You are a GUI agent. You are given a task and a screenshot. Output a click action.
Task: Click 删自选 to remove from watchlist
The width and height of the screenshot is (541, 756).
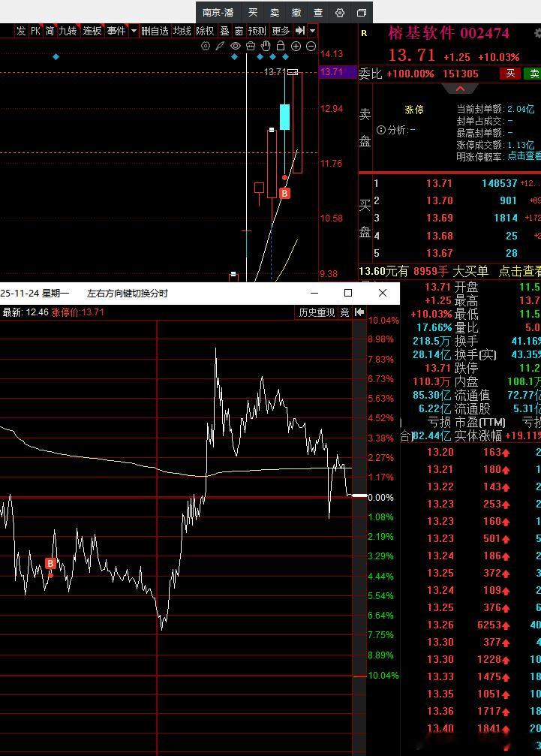(155, 31)
